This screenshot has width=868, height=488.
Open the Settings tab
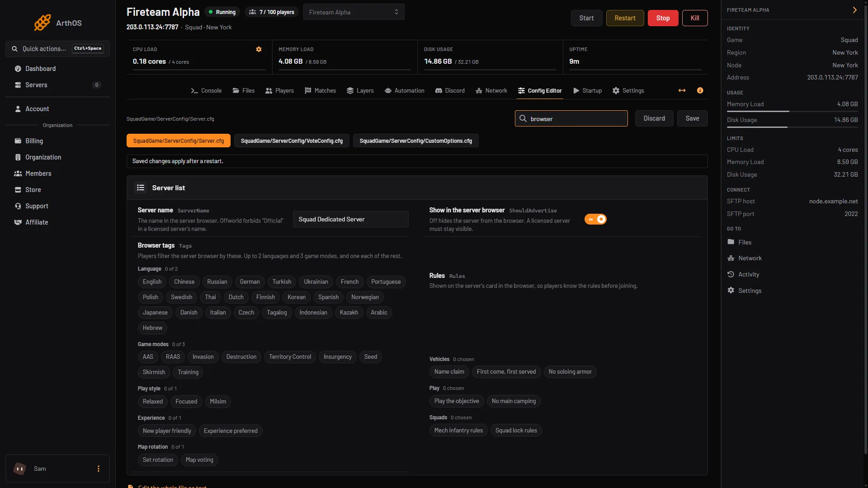[x=628, y=90]
